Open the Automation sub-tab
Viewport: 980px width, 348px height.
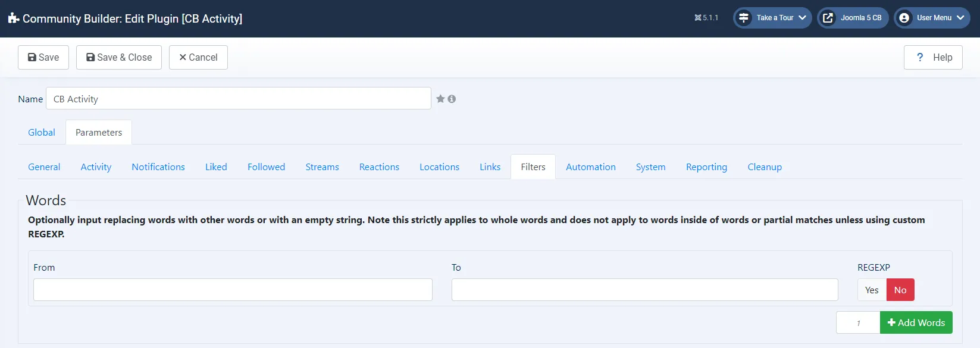pos(591,167)
